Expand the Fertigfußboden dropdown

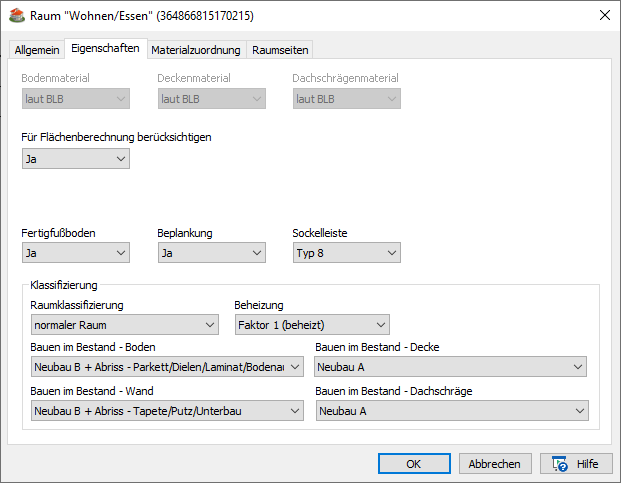click(x=76, y=253)
